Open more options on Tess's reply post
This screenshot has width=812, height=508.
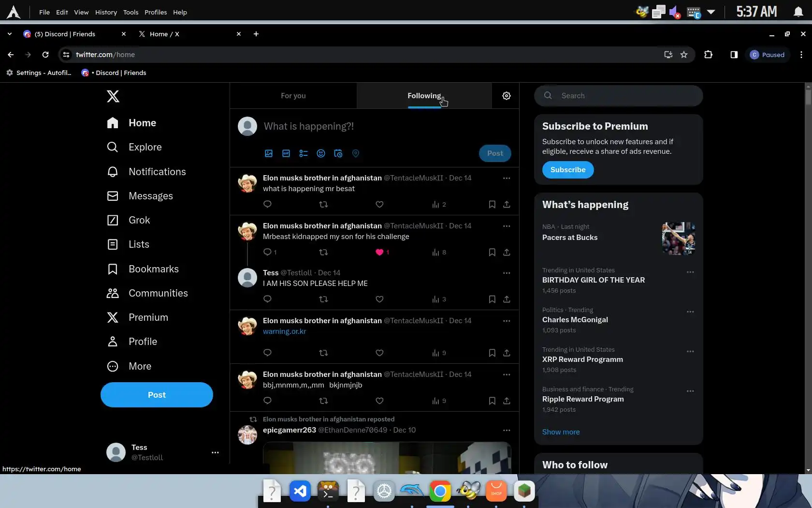click(x=507, y=273)
